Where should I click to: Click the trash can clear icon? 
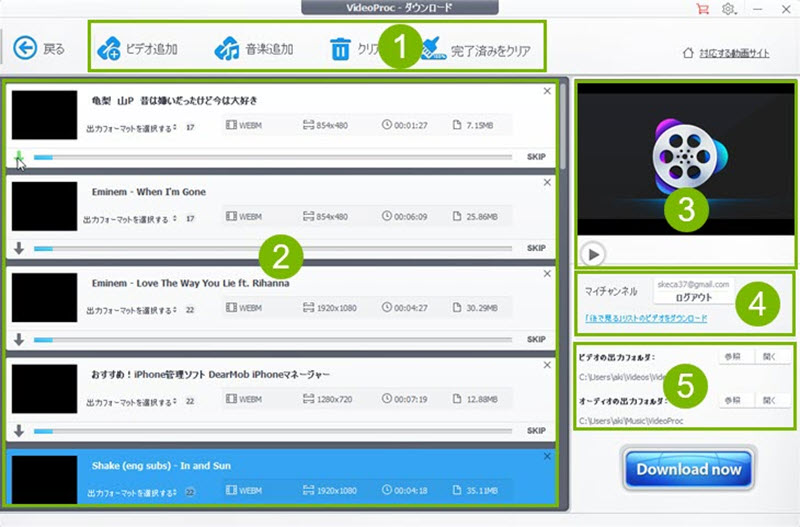[x=340, y=49]
